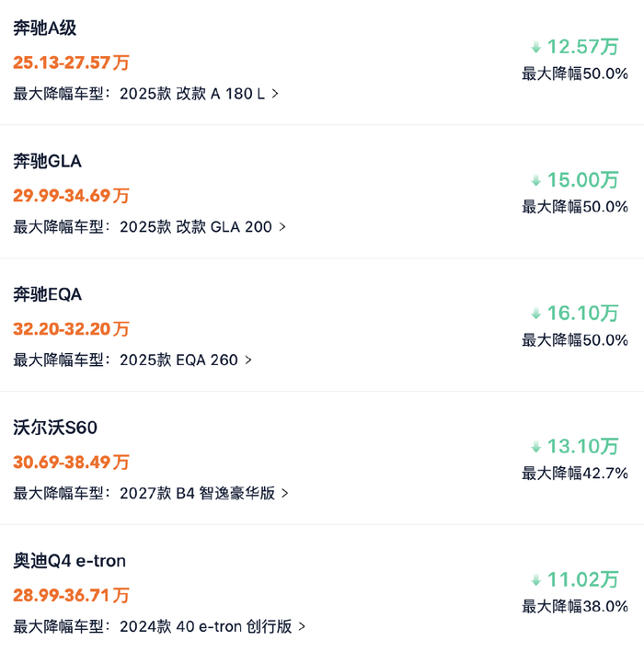The image size is (644, 652).
Task: Open the 奔驰EQA car title
Action: 47,294
